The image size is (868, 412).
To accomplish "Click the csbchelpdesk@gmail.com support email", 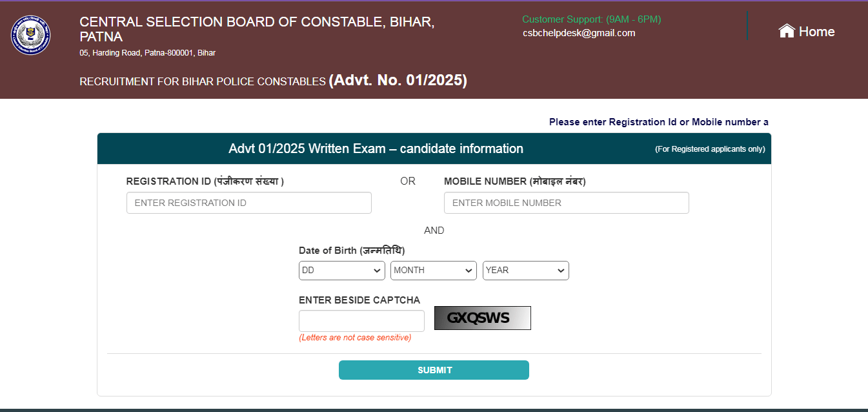I will tap(579, 33).
